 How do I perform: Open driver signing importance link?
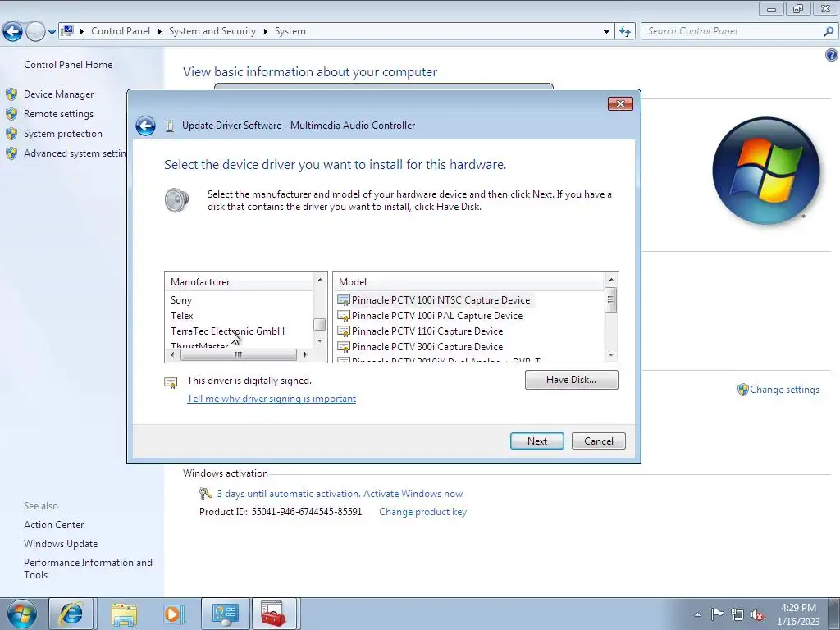(x=271, y=399)
